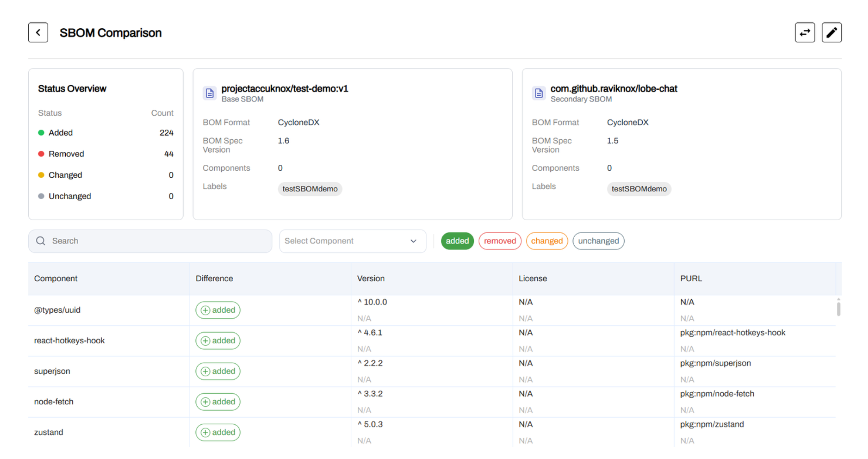Click the Secondary SBOM document icon
The width and height of the screenshot is (868, 459).
pyautogui.click(x=539, y=93)
